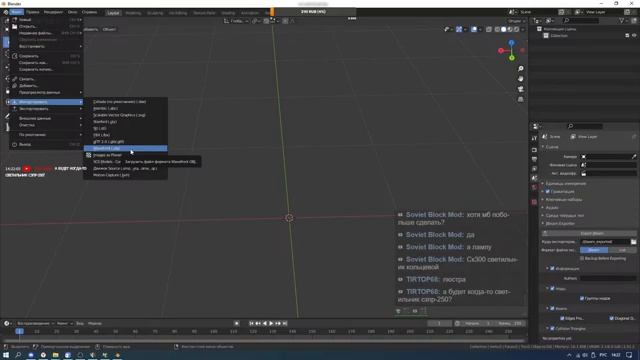Toggle camera view with the camera icon
The width and height of the screenshot is (640, 360).
click(520, 89)
